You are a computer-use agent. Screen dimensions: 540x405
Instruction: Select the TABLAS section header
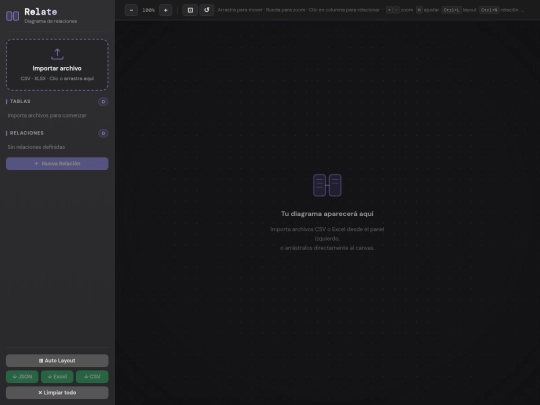[20, 101]
